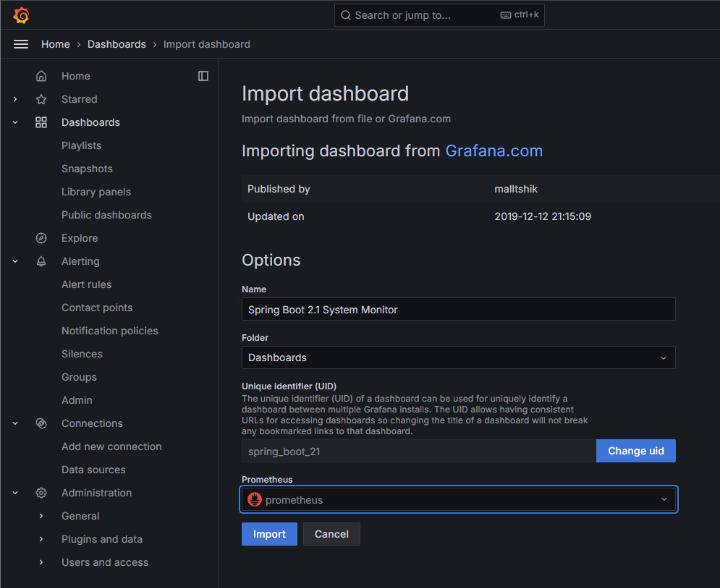Click the Dashboards grid icon
The height and width of the screenshot is (588, 720).
(41, 122)
